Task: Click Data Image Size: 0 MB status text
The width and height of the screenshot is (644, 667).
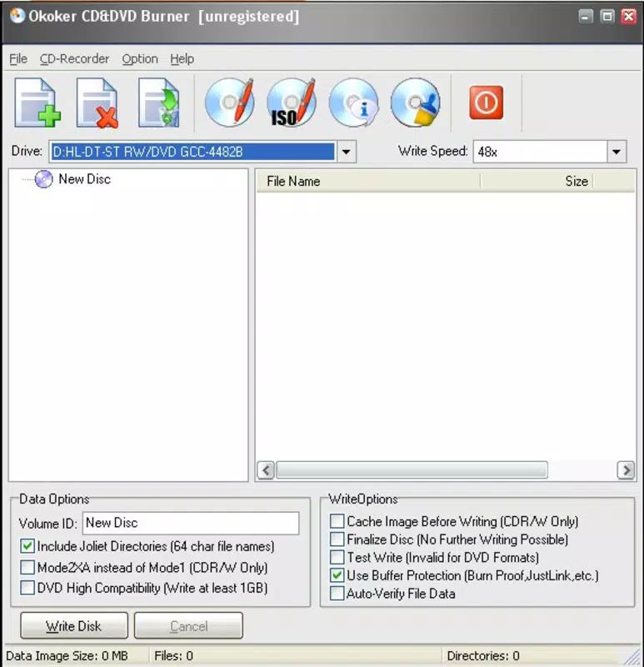Action: coord(67,655)
